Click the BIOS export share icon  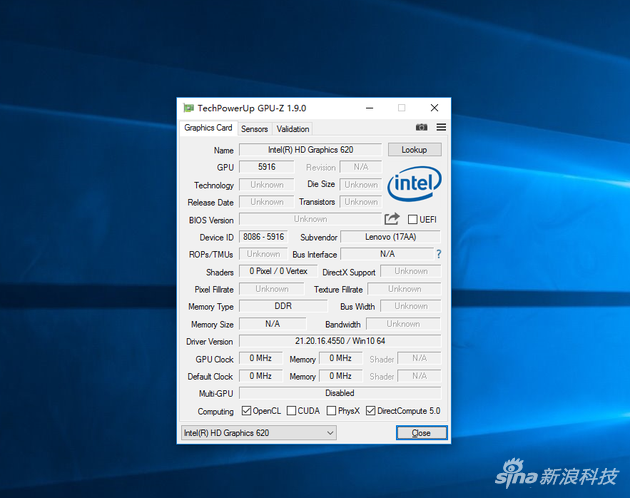click(x=392, y=219)
